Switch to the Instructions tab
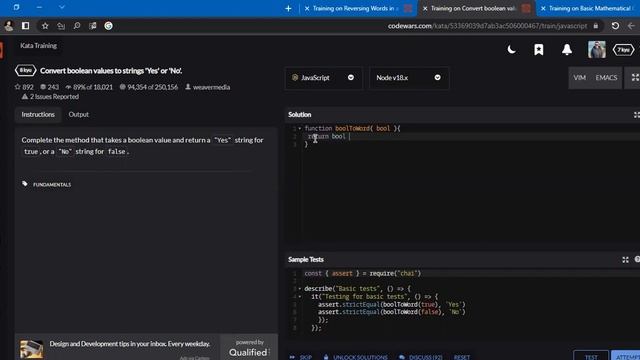Screen dimensions: 640x360 point(38,115)
